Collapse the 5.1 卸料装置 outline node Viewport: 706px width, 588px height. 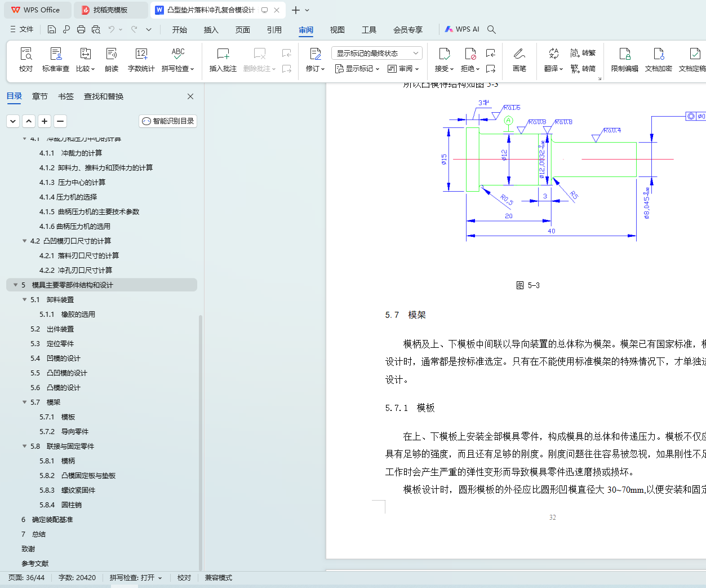(x=25, y=300)
